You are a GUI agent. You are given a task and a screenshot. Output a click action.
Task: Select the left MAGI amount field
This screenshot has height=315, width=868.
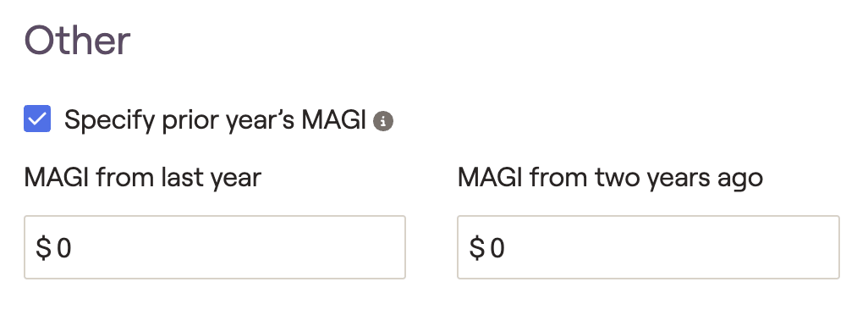point(215,247)
